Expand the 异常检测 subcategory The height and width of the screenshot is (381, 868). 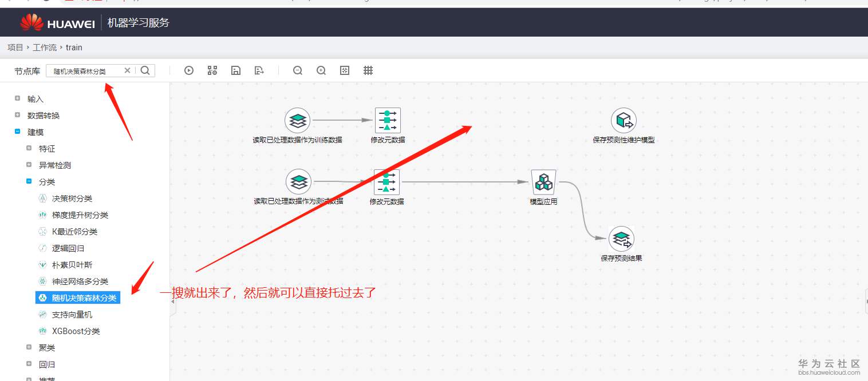(x=29, y=165)
